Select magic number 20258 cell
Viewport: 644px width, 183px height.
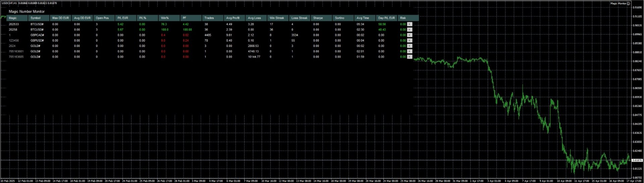click(x=13, y=29)
